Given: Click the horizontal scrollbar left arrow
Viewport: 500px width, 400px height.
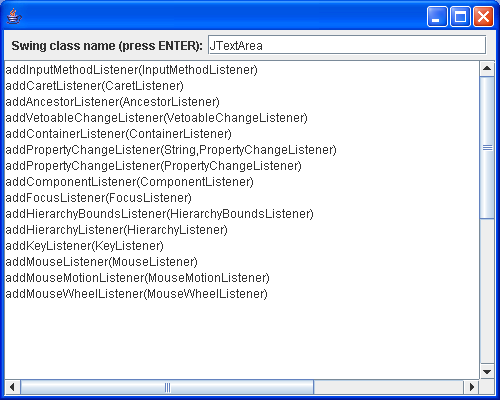Looking at the screenshot, I should coord(12,387).
